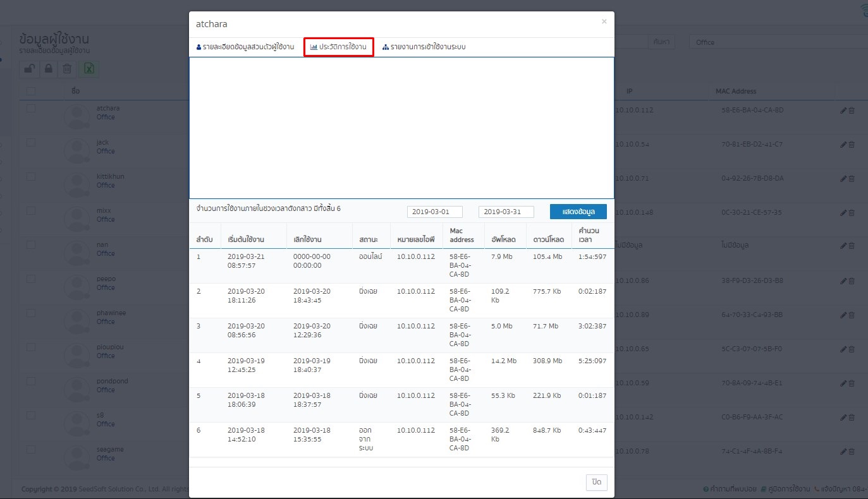The height and width of the screenshot is (499, 868).
Task: Click the edit pencil icon for phawinee row
Action: point(843,315)
